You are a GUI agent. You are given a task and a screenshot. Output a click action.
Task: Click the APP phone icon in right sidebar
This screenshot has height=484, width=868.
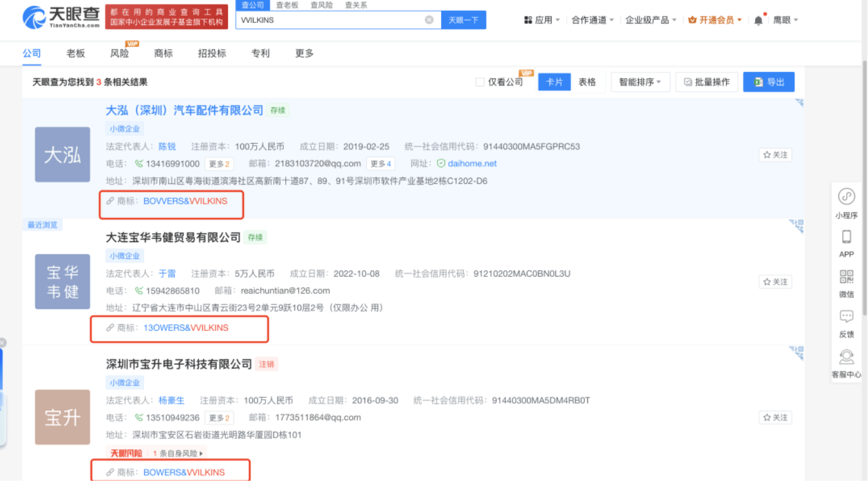pyautogui.click(x=846, y=237)
